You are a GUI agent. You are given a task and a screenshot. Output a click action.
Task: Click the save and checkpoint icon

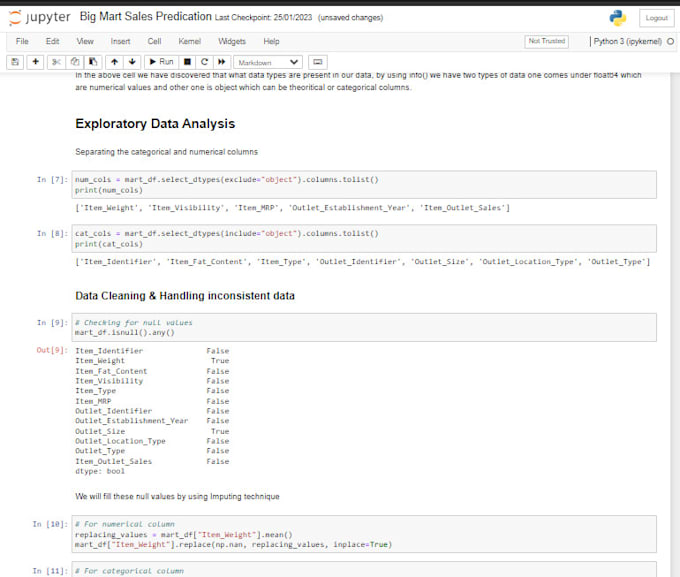(x=15, y=62)
